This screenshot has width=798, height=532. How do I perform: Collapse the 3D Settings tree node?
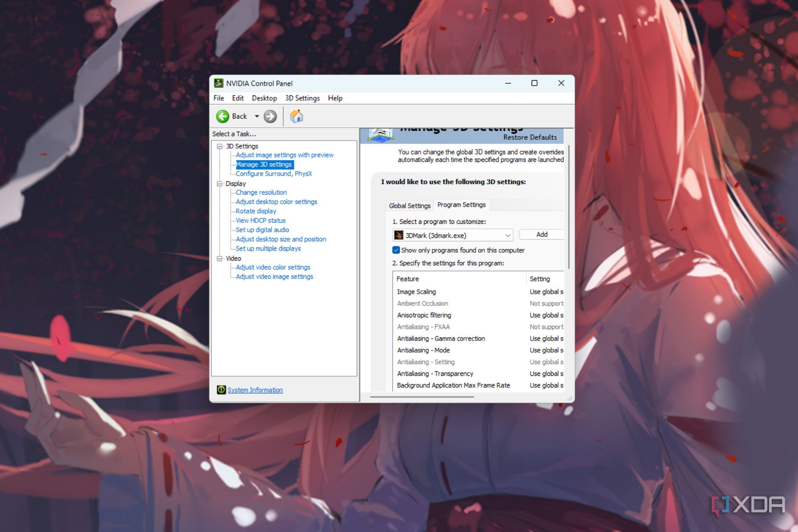click(220, 146)
